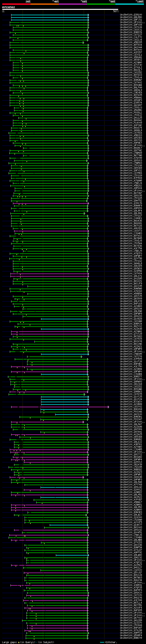Click the UniRef100_C6T2T6 entry
The width and height of the screenshot is (146, 644).
pos(131,357)
